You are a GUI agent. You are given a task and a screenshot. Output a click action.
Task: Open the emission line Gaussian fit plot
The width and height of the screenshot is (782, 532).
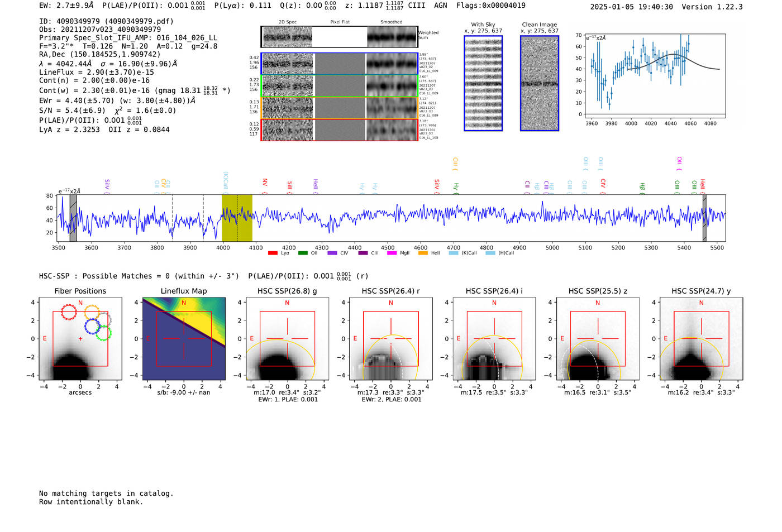pyautogui.click(x=655, y=76)
